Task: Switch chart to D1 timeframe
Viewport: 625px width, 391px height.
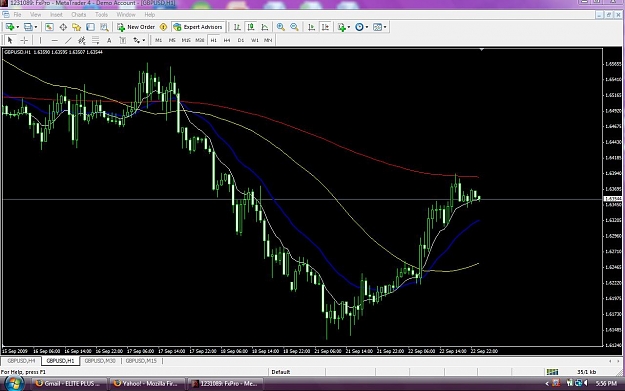Action: pyautogui.click(x=241, y=40)
